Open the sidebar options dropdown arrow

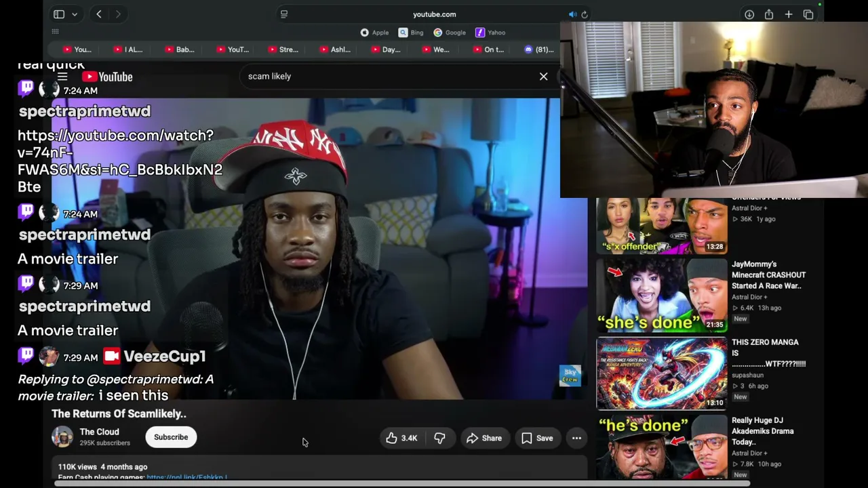tap(75, 14)
